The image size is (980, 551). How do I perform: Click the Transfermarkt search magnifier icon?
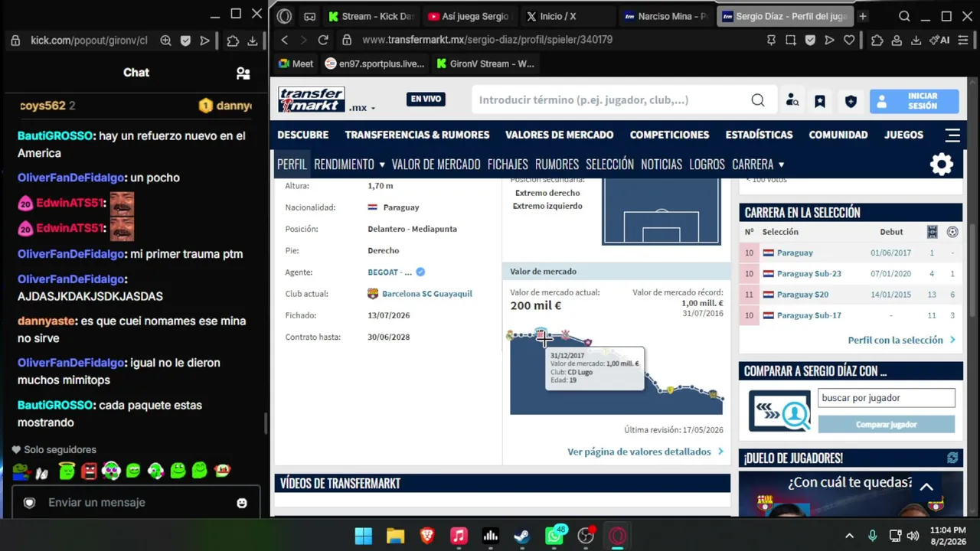pos(758,100)
